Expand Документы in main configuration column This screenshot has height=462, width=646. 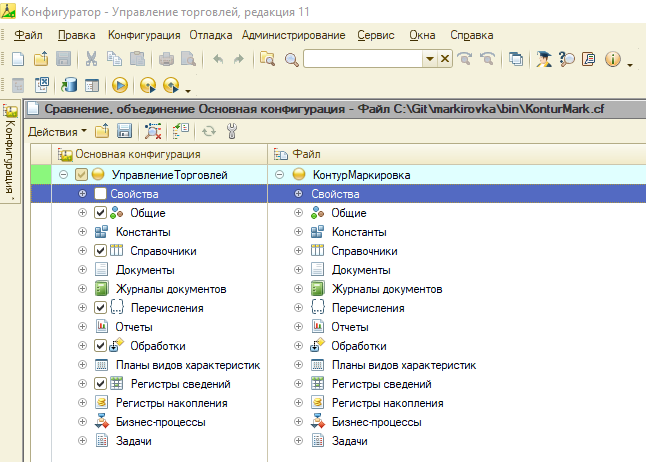coord(82,270)
